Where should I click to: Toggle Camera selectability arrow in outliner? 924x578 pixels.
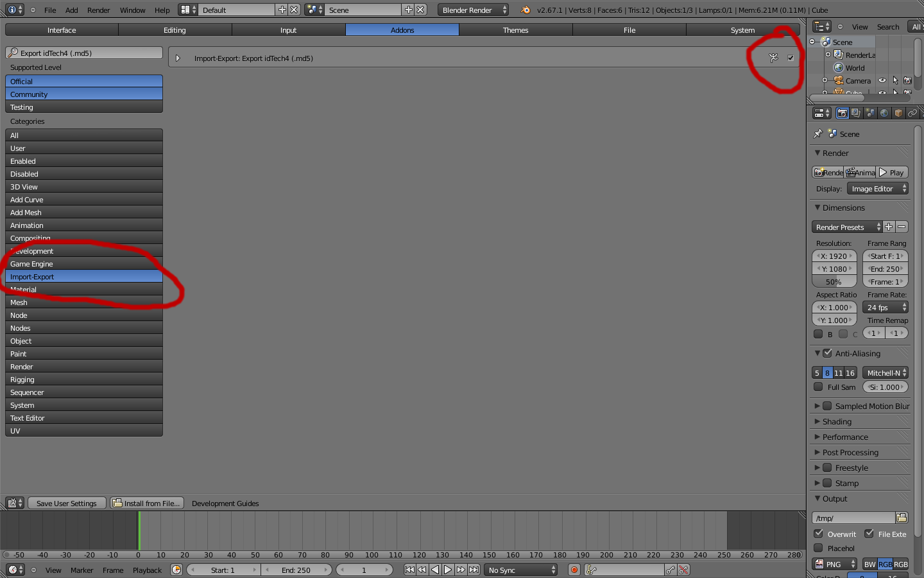pyautogui.click(x=895, y=80)
